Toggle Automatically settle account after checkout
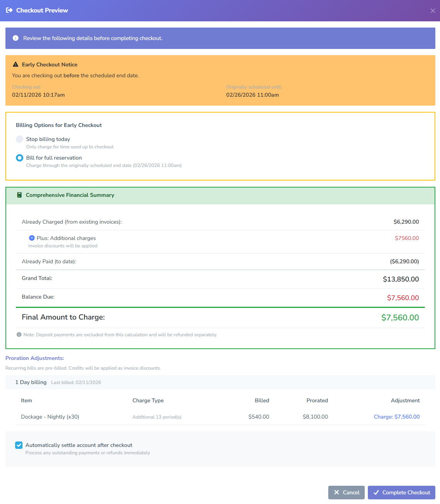Viewport: 440px width, 504px height. [19, 445]
